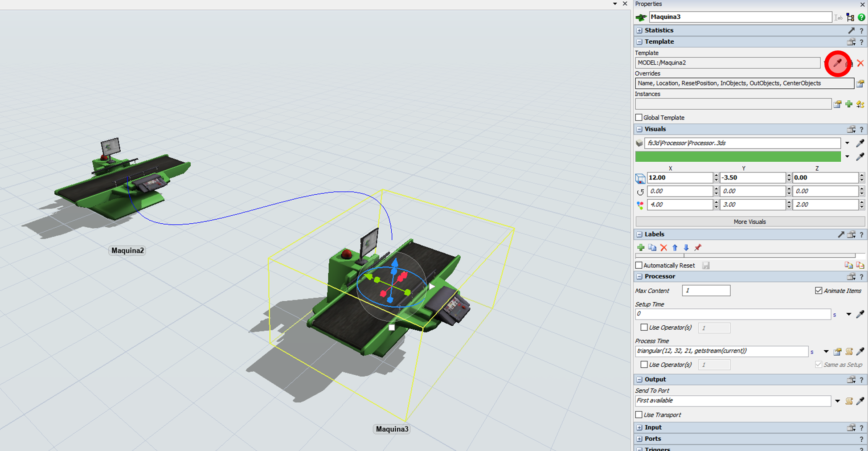
Task: Click the green color swatch bar
Action: (x=738, y=156)
